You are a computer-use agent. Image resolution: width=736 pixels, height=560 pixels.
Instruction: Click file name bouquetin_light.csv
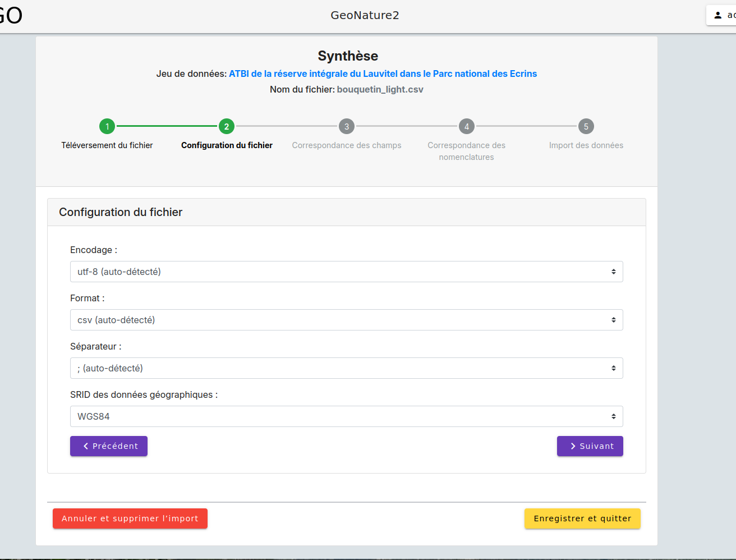coord(380,89)
